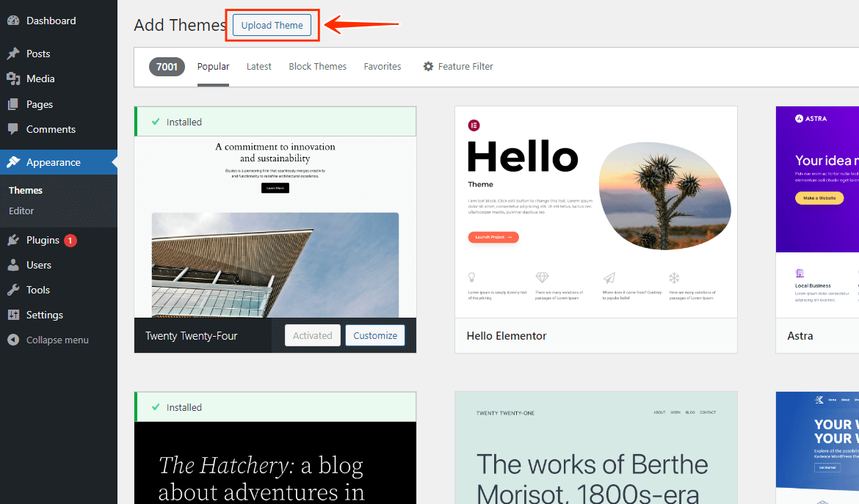
Task: Click the Feature Filter gear icon
Action: (x=428, y=66)
